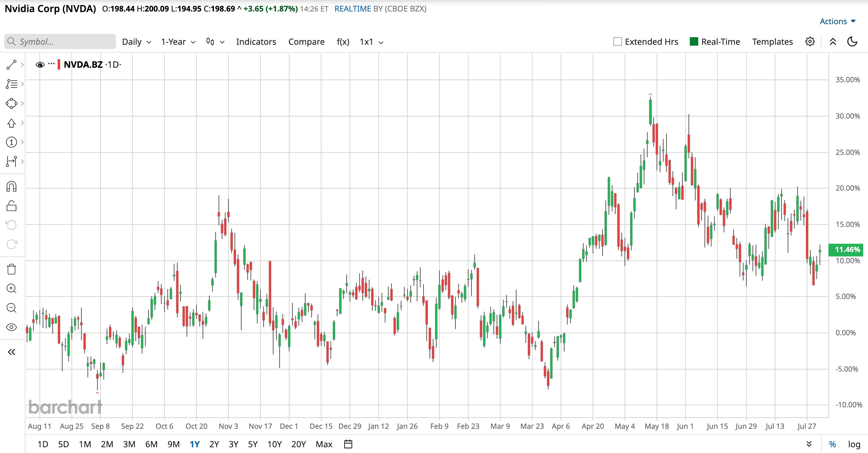Collapse the drawing toolbar with double chevron
The height and width of the screenshot is (453, 868).
coord(11,352)
